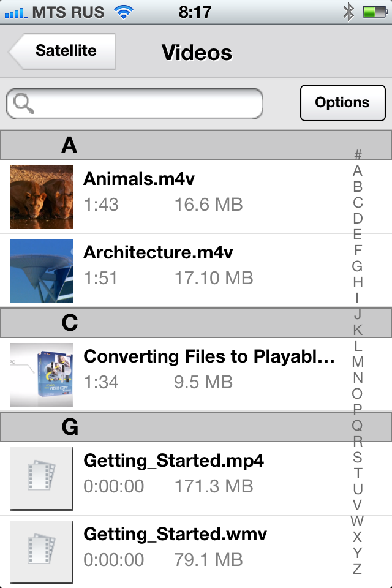392x588 pixels.
Task: Tap the # symbol in the index
Action: tap(358, 155)
